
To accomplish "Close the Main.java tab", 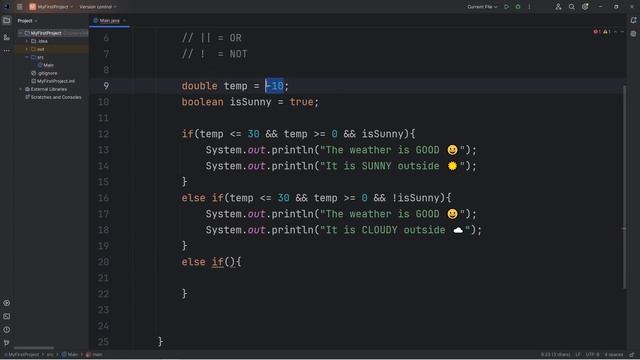I will (x=124, y=20).
